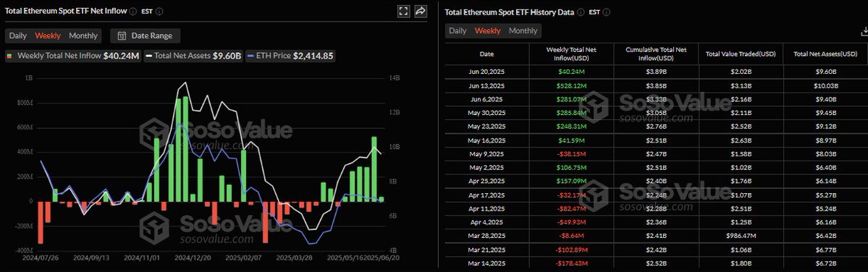Toggle Weekly Total Net Inflow series in legend
The width and height of the screenshot is (868, 272).
pyautogui.click(x=72, y=55)
